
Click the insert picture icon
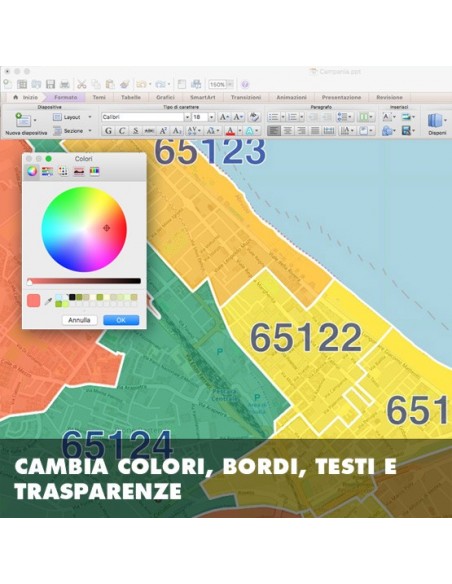coord(406,117)
